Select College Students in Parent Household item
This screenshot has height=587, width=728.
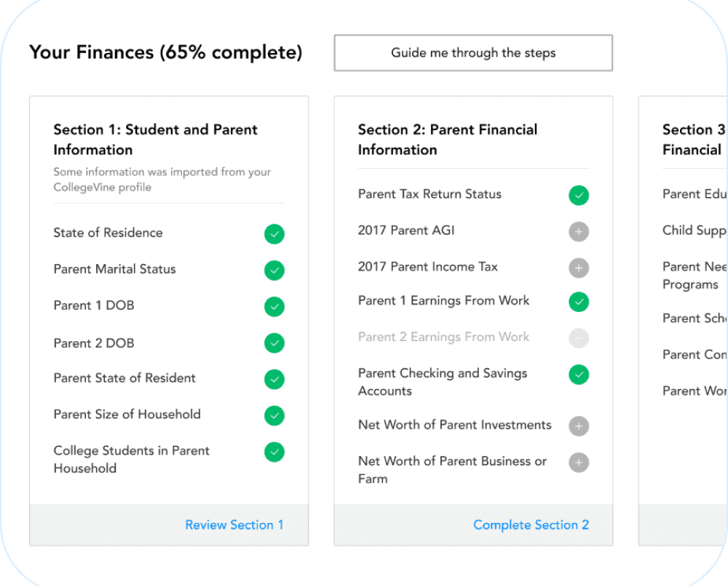tap(131, 460)
